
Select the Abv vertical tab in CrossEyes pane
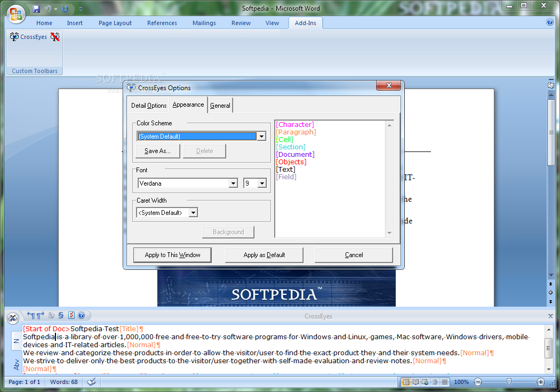click(x=17, y=364)
